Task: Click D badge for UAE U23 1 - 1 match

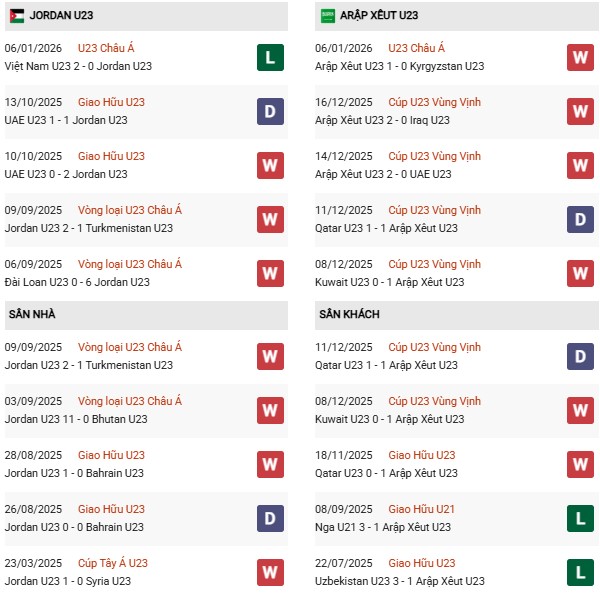Action: pyautogui.click(x=270, y=111)
